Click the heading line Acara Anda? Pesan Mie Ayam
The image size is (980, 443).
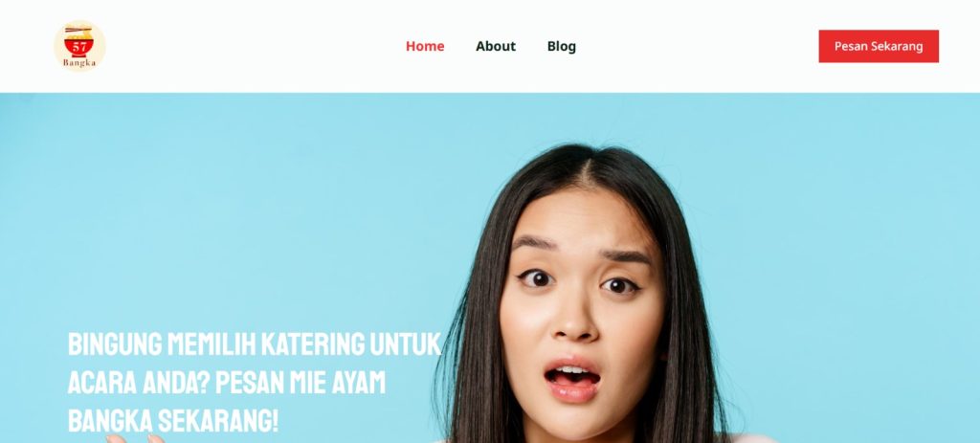click(x=226, y=382)
